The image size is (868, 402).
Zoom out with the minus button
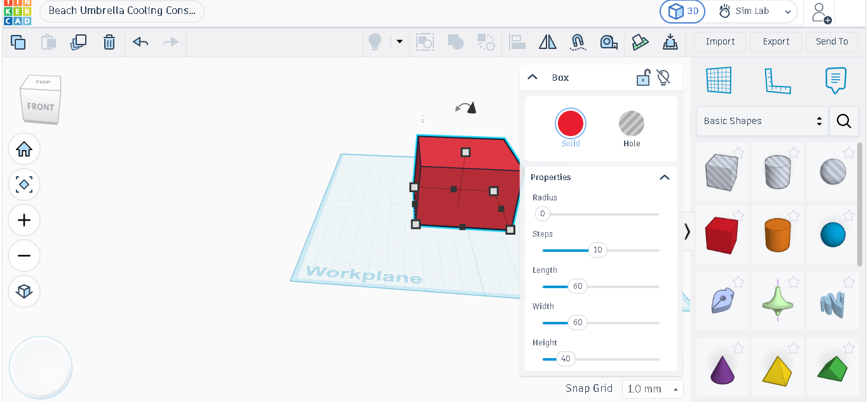pyautogui.click(x=24, y=256)
